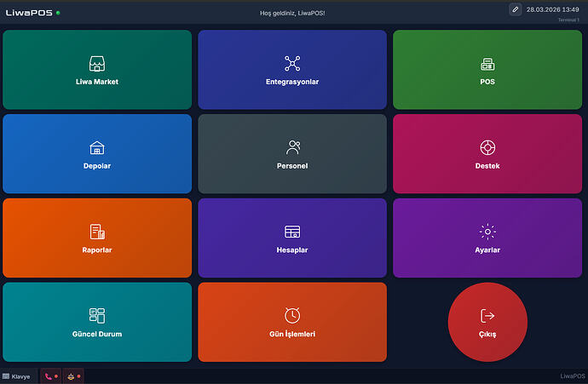588x384 pixels.
Task: Launch the POS screen tile
Action: point(487,70)
